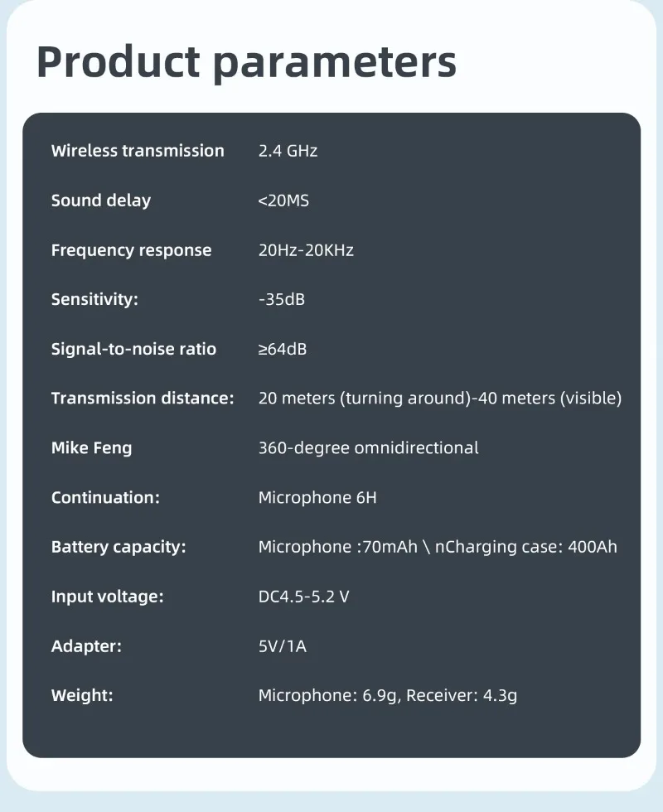663x812 pixels.
Task: Click the "5V/1A" adapter value
Action: (x=283, y=646)
